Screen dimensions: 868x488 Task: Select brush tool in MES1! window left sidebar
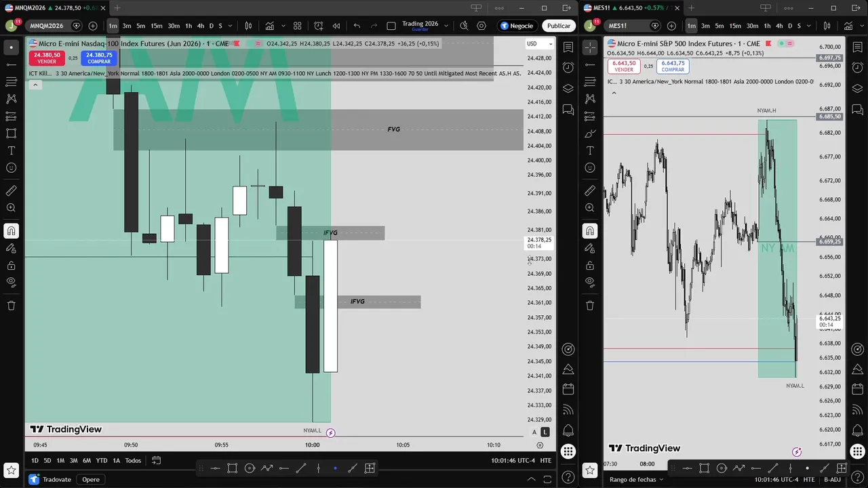590,134
